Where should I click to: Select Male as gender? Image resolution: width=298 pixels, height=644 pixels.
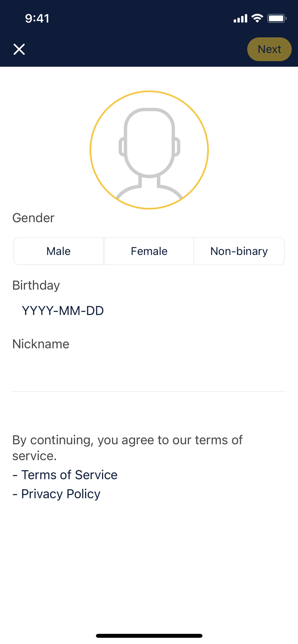coord(59,251)
